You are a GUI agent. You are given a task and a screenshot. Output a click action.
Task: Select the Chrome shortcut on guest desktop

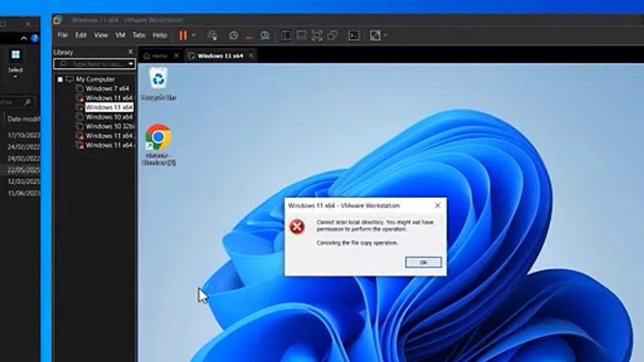[x=158, y=145]
